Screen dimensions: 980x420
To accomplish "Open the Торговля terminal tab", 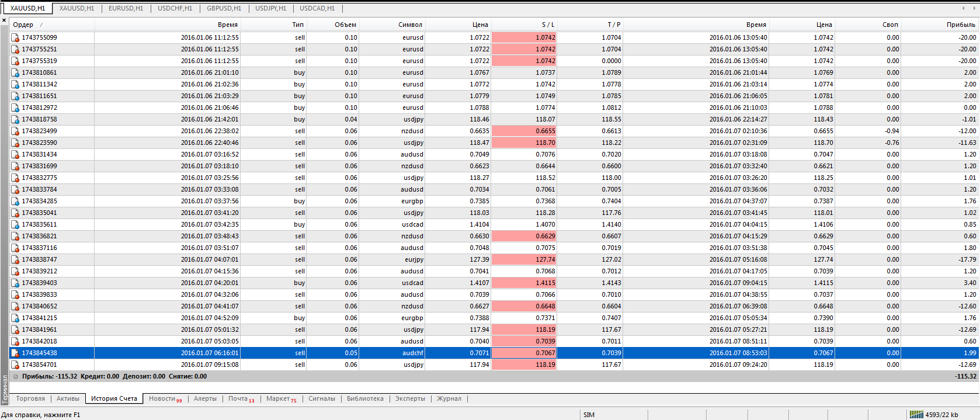I will click(30, 398).
